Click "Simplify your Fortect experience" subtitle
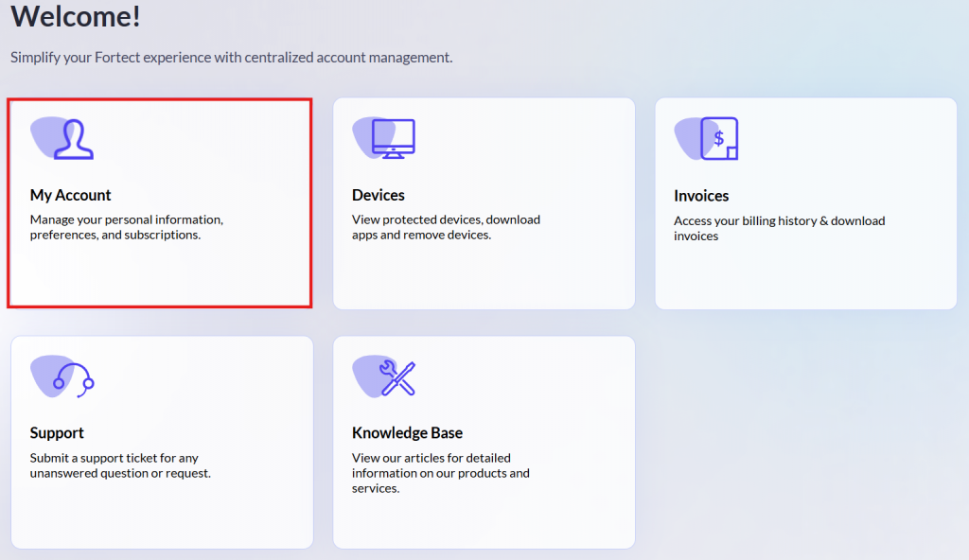The width and height of the screenshot is (969, 560). click(232, 58)
